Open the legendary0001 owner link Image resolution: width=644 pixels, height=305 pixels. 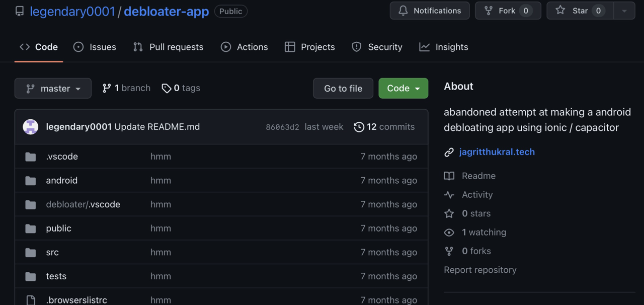(x=72, y=11)
